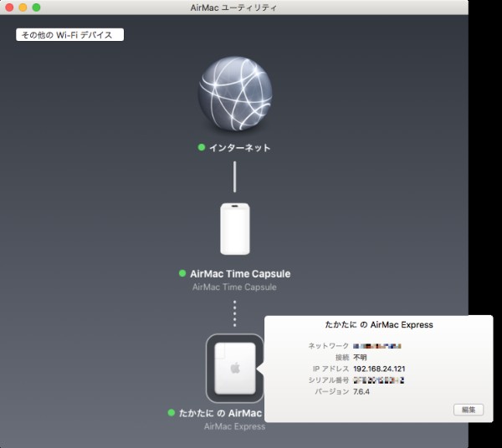Click the 編集 button in the popover

469,410
